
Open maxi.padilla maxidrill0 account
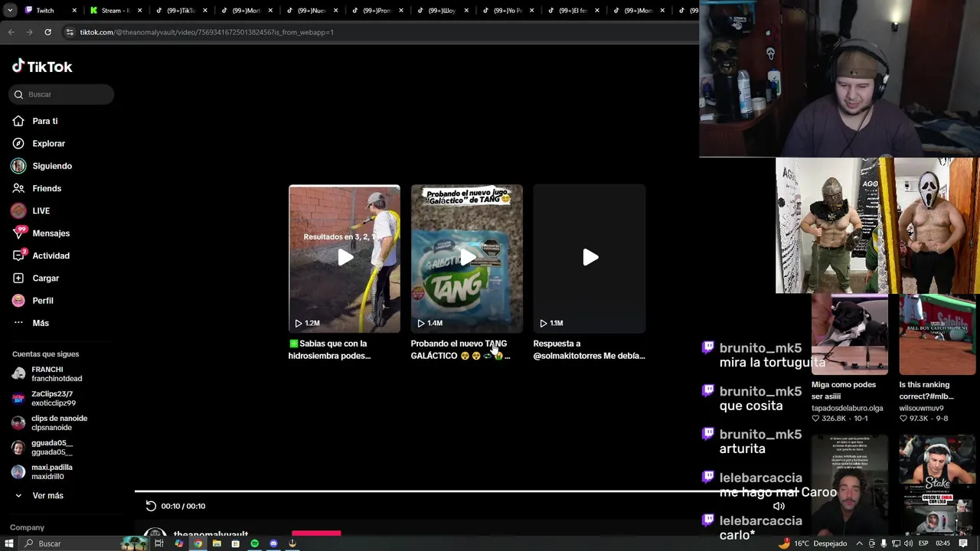(43, 472)
